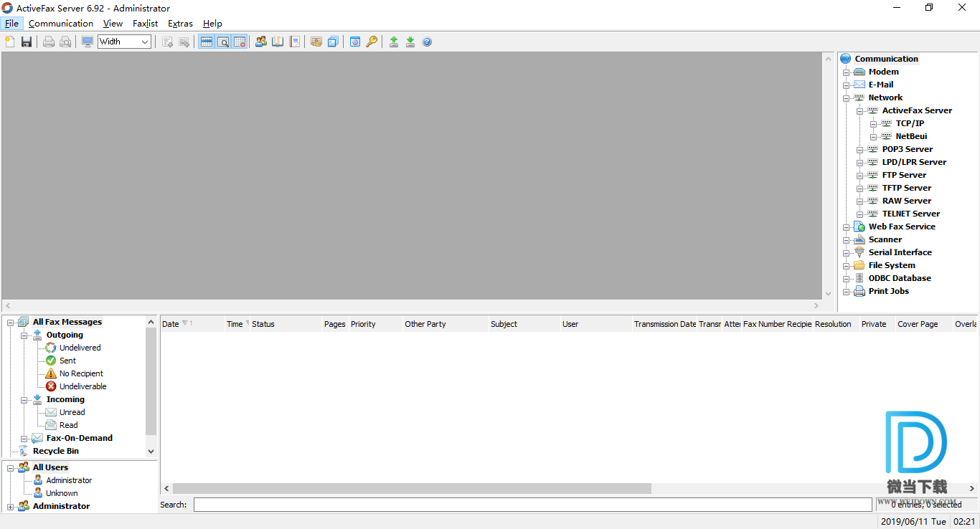Open the Recycle Bin folder

point(55,451)
